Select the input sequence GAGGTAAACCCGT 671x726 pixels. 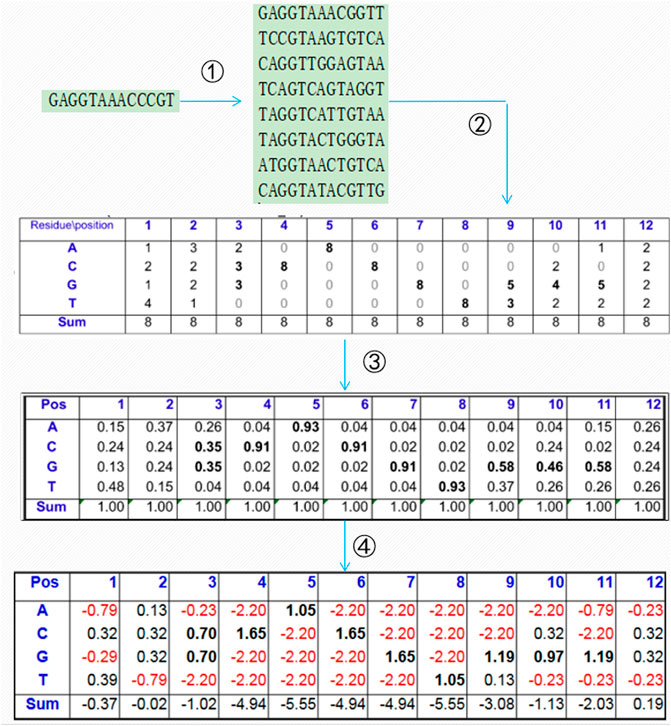(111, 100)
